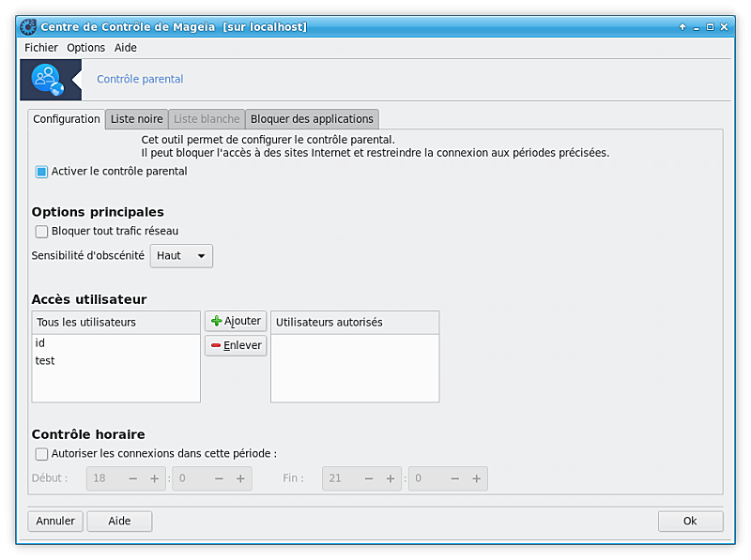Select user test in all users list
Viewport: 751px width, 560px height.
(x=115, y=361)
